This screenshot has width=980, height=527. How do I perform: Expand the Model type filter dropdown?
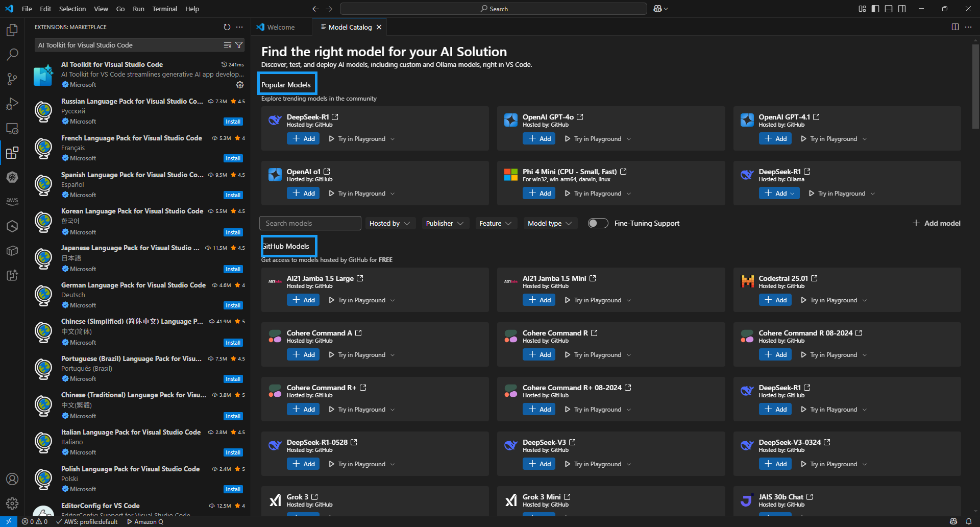550,223
